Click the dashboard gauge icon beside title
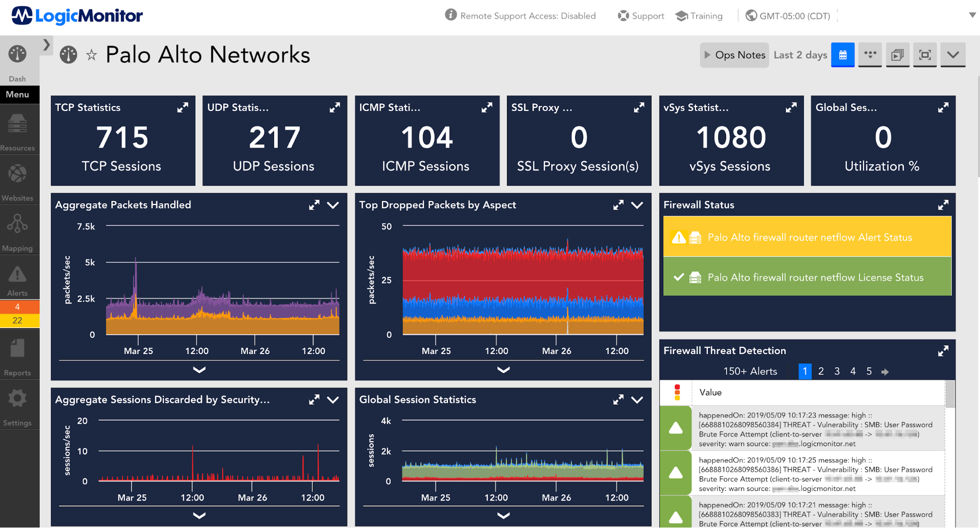The height and width of the screenshot is (528, 980). [x=69, y=55]
